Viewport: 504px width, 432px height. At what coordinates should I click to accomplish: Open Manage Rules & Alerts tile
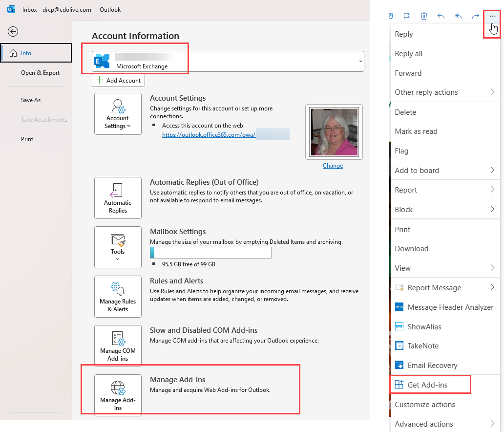[x=118, y=297]
